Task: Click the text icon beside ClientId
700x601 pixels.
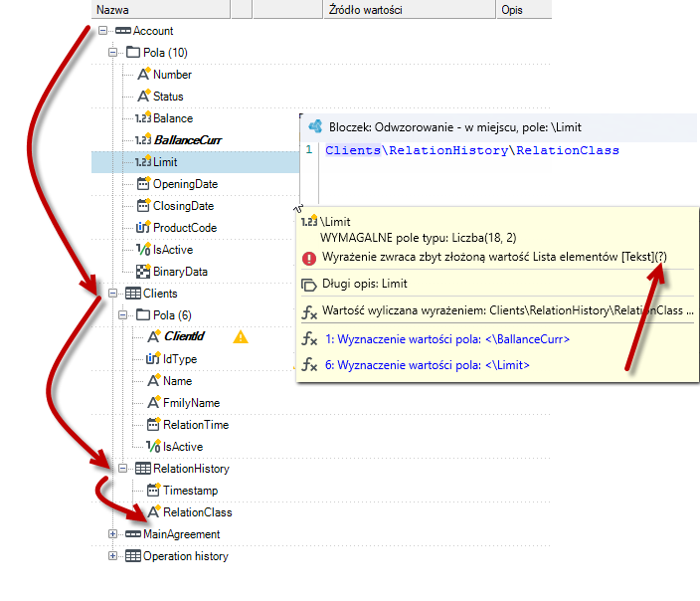Action: [x=153, y=336]
